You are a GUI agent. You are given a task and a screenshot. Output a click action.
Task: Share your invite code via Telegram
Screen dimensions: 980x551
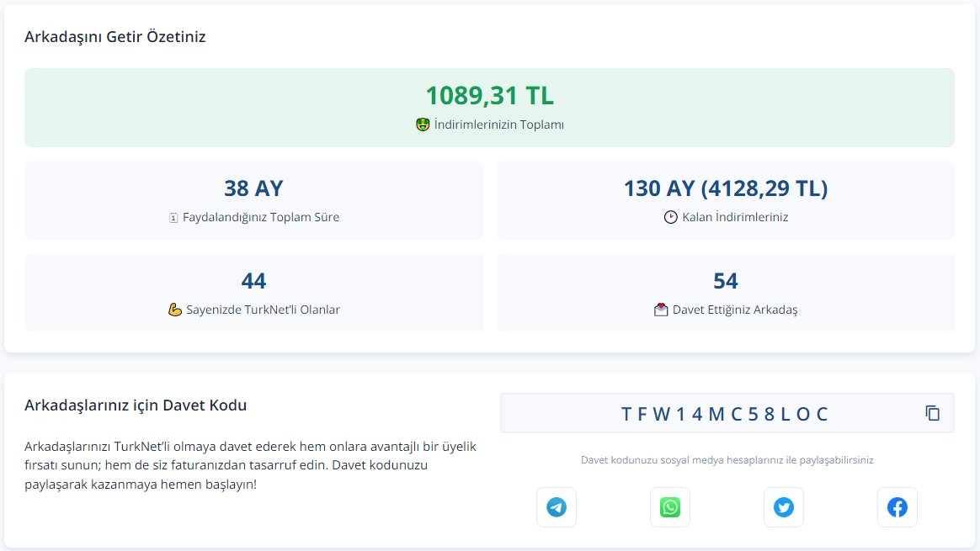[x=557, y=506]
